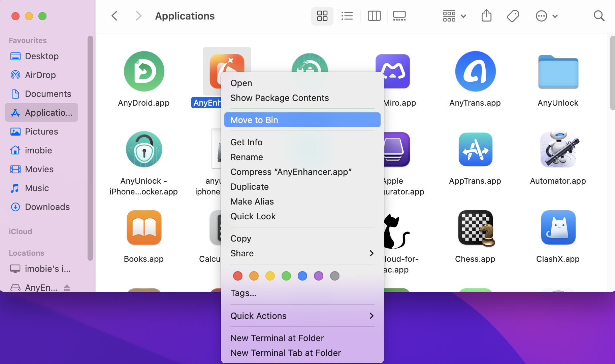The image size is (615, 364).
Task: Choose Open from the context menu
Action: (x=302, y=83)
